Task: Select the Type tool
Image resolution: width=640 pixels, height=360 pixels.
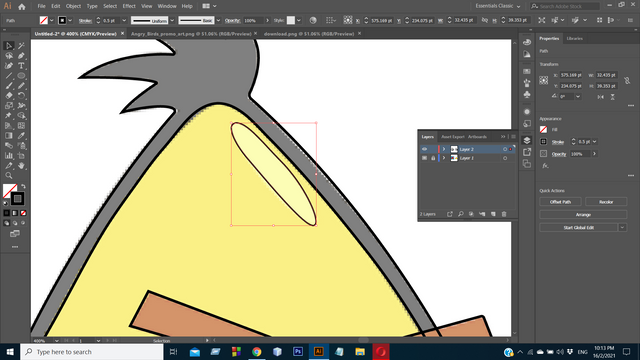Action: (x=21, y=66)
